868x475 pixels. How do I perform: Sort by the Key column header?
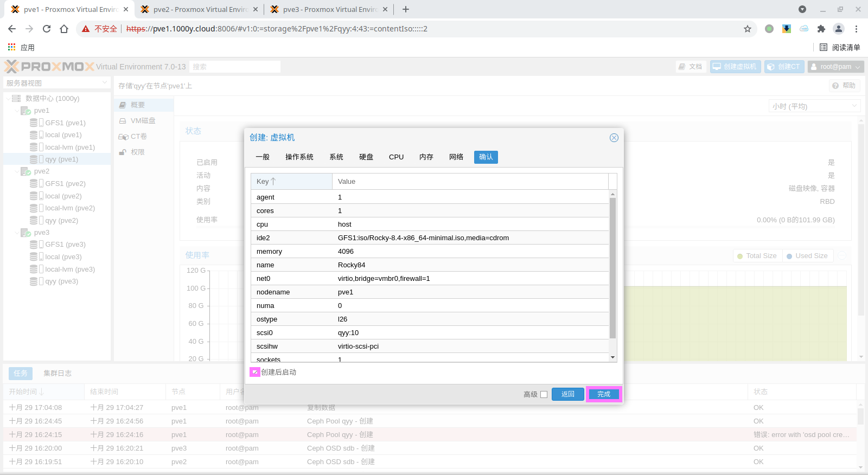(291, 182)
